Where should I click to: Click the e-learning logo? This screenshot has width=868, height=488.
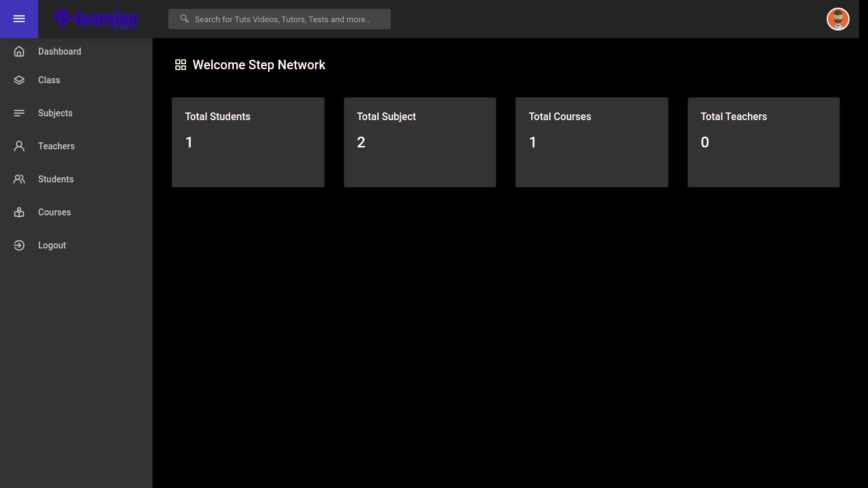pyautogui.click(x=96, y=19)
